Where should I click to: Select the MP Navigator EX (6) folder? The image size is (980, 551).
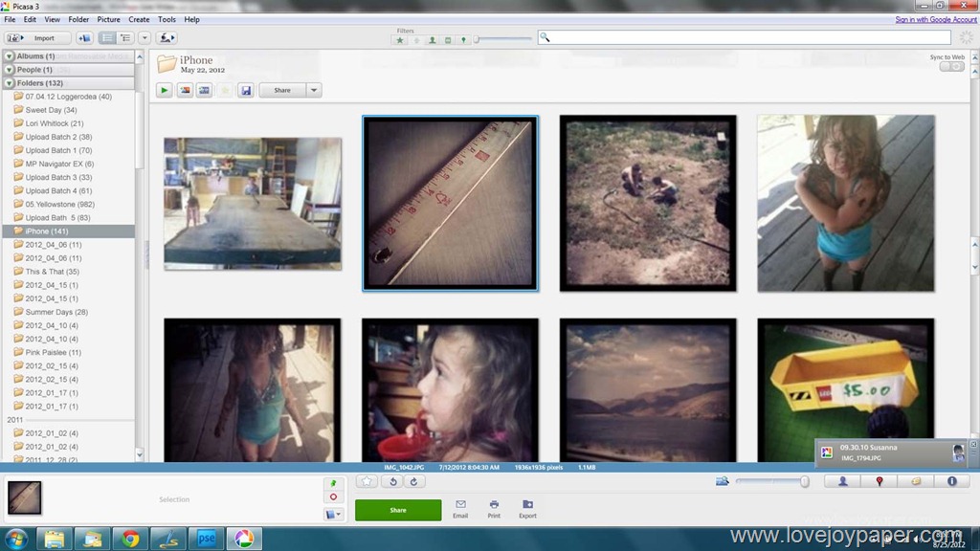point(59,164)
